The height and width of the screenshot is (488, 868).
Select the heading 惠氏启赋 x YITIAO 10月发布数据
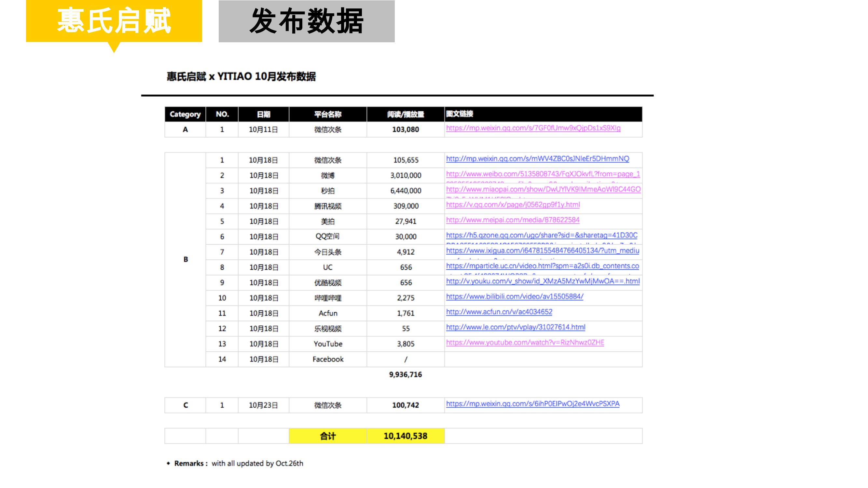click(x=241, y=76)
